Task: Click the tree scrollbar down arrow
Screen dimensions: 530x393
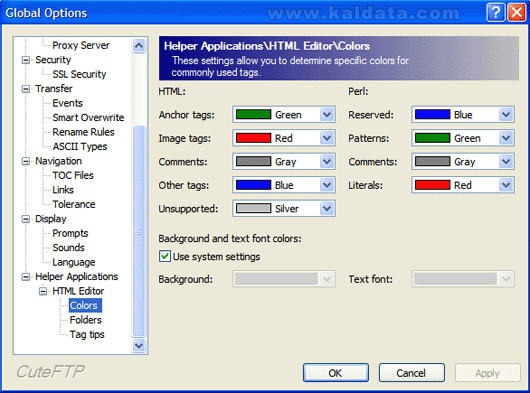Action: click(x=139, y=346)
